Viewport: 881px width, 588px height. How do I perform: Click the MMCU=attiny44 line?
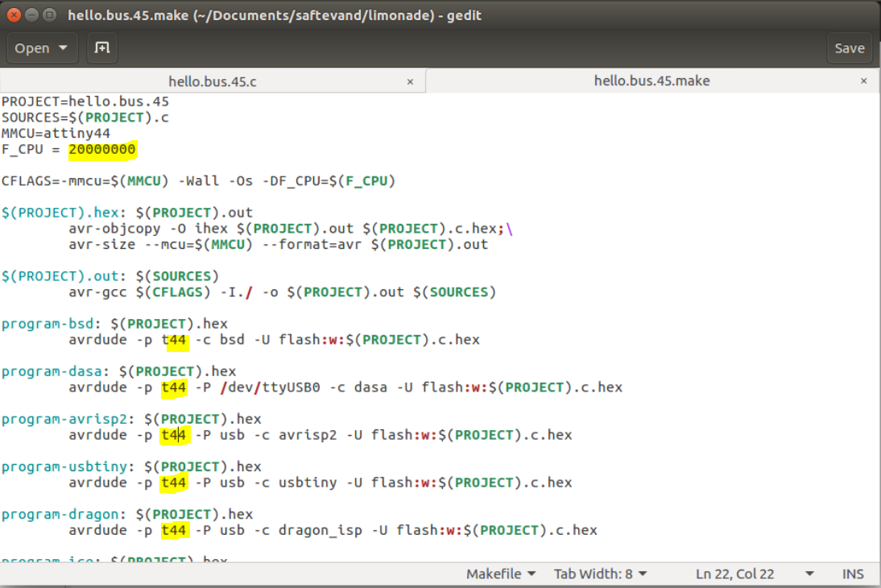(56, 133)
